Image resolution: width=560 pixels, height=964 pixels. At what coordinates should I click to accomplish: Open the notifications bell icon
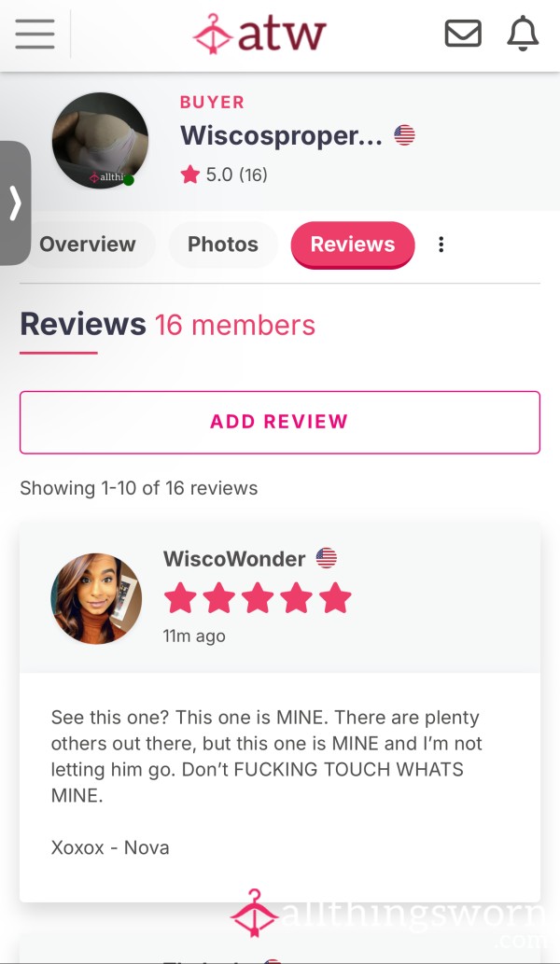pyautogui.click(x=523, y=34)
